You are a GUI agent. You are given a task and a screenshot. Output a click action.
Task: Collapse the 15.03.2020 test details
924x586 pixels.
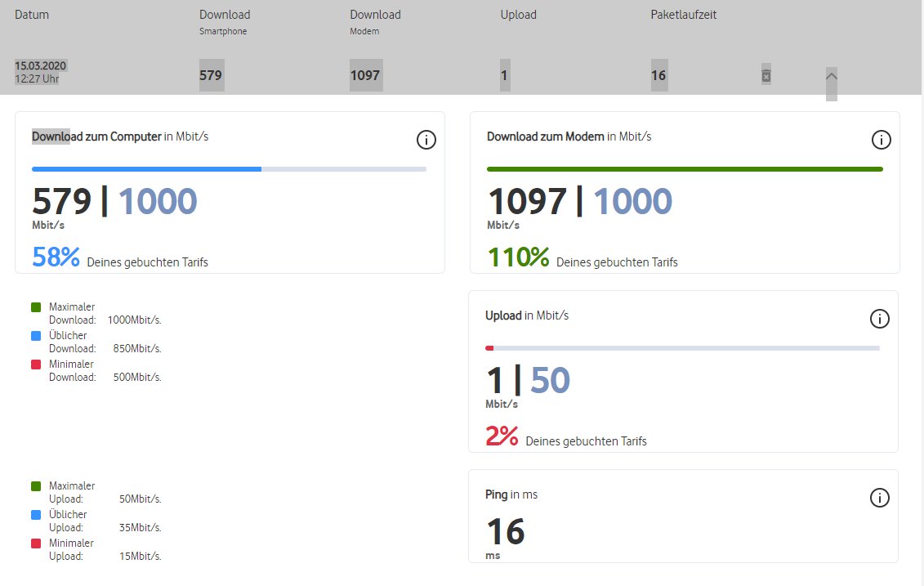[831, 76]
